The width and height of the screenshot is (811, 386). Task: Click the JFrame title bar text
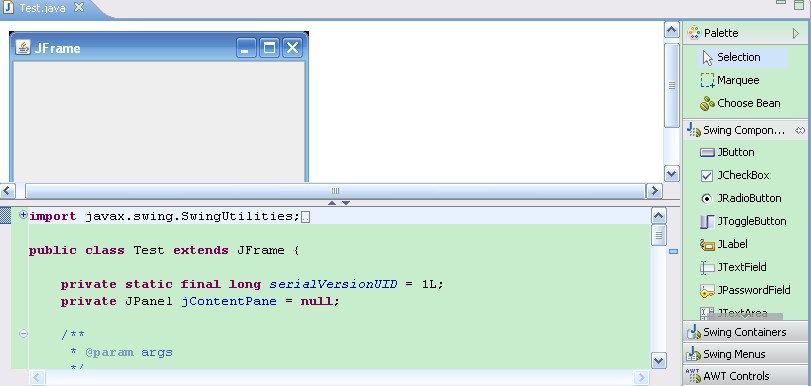(x=57, y=48)
